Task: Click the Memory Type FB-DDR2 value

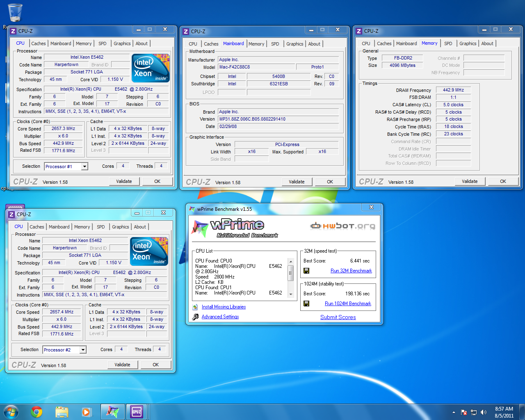Action: pyautogui.click(x=403, y=58)
